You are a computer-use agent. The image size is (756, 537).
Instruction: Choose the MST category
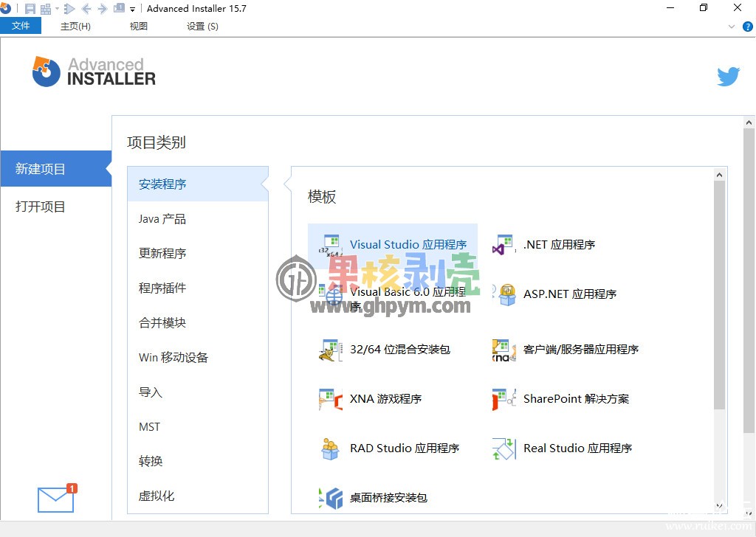(198, 426)
